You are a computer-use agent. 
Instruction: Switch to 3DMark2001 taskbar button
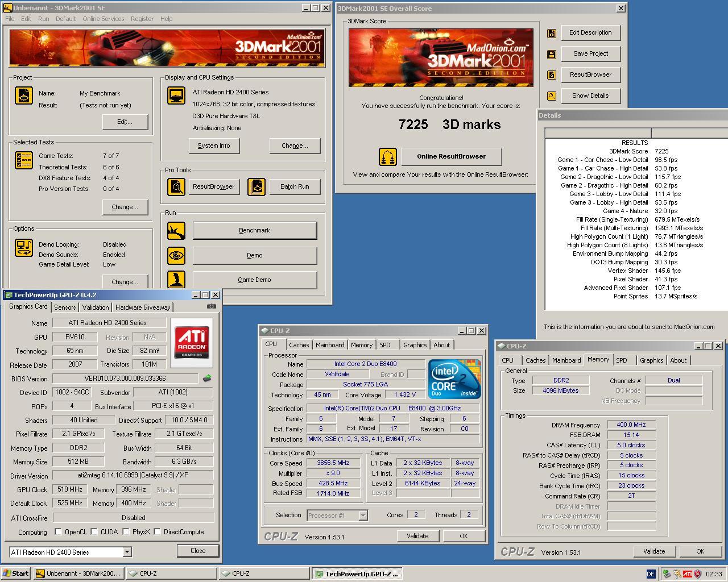click(x=78, y=573)
